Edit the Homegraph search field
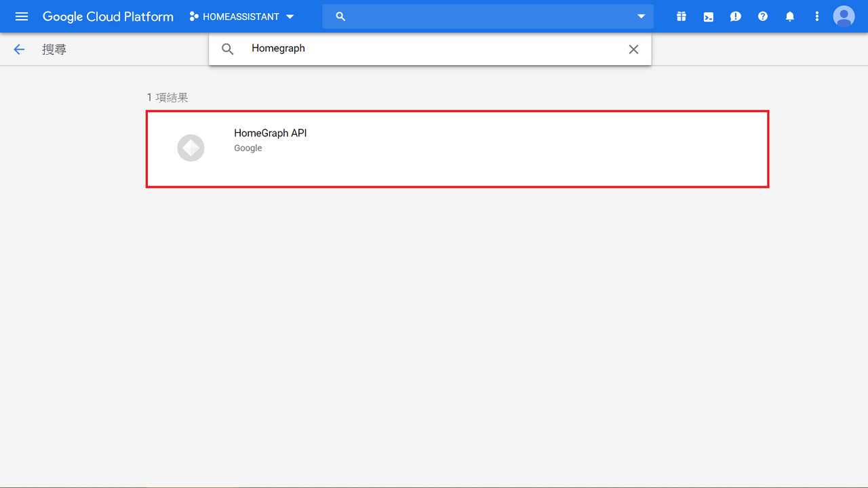The width and height of the screenshot is (868, 488). pyautogui.click(x=431, y=49)
